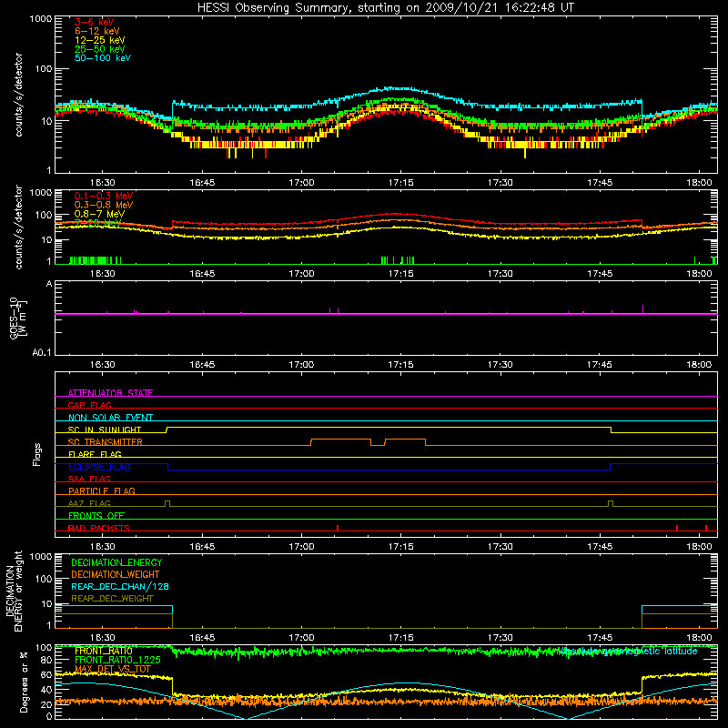728x728 pixels.
Task: Click the PARTICLE_FLAG label
Action: tap(102, 491)
